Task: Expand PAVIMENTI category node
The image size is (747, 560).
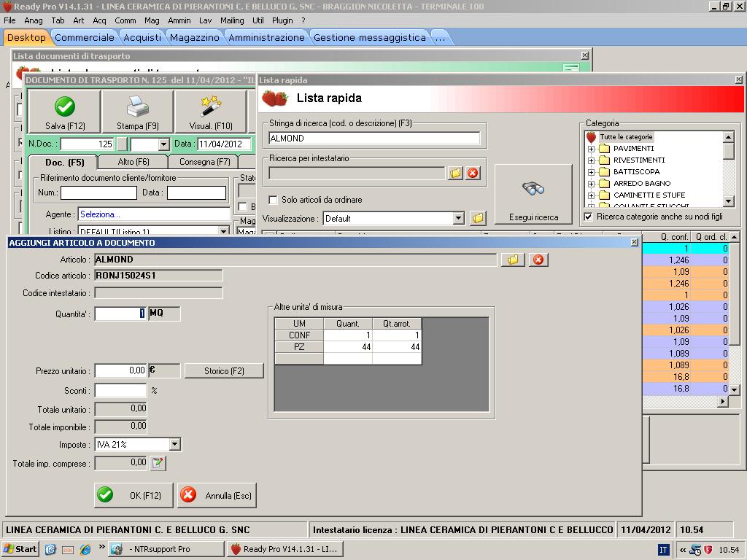Action: pyautogui.click(x=591, y=149)
